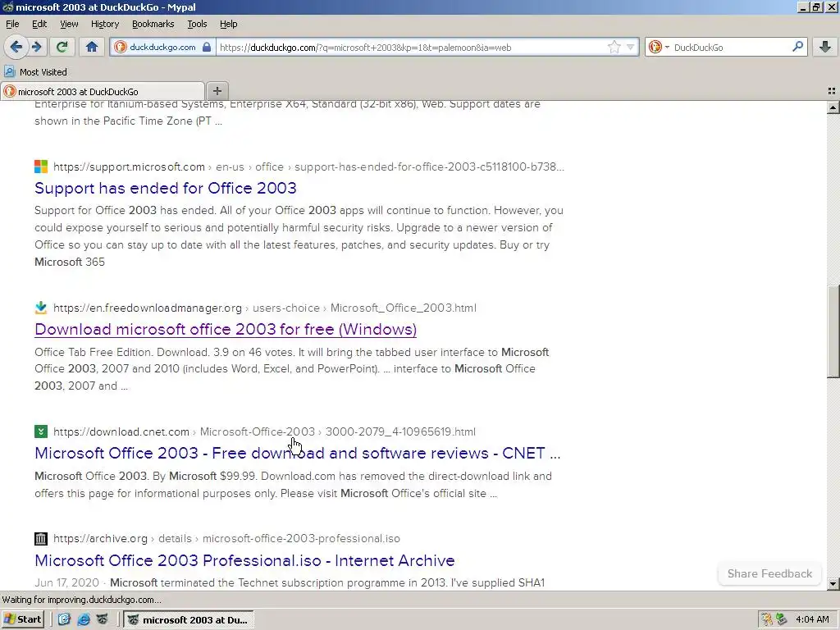Click the vertical scrollbar thumb
The height and width of the screenshot is (630, 840).
833,332
